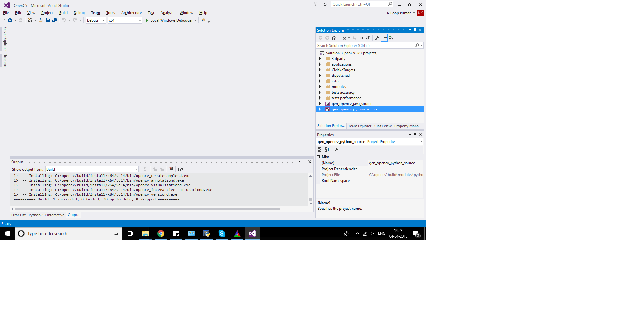This screenshot has height=324, width=644.
Task: Click the Navigate Backward arrow in main toolbar
Action: [10, 20]
